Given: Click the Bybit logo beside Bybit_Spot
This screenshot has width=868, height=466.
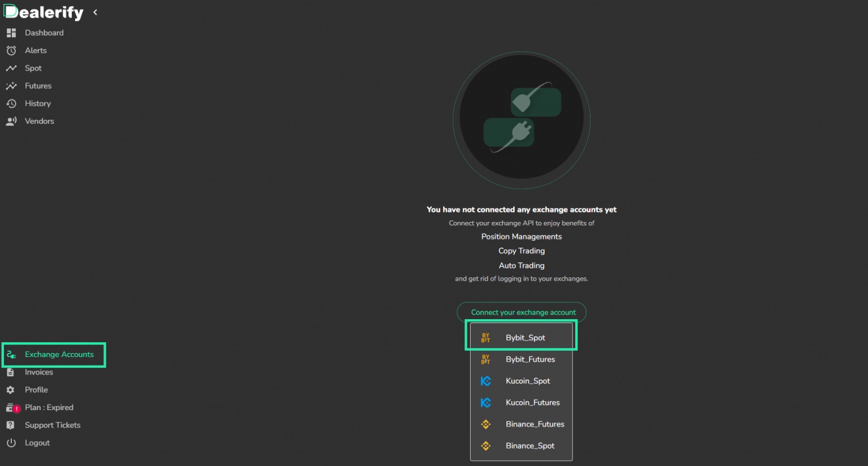Looking at the screenshot, I should coord(485,338).
